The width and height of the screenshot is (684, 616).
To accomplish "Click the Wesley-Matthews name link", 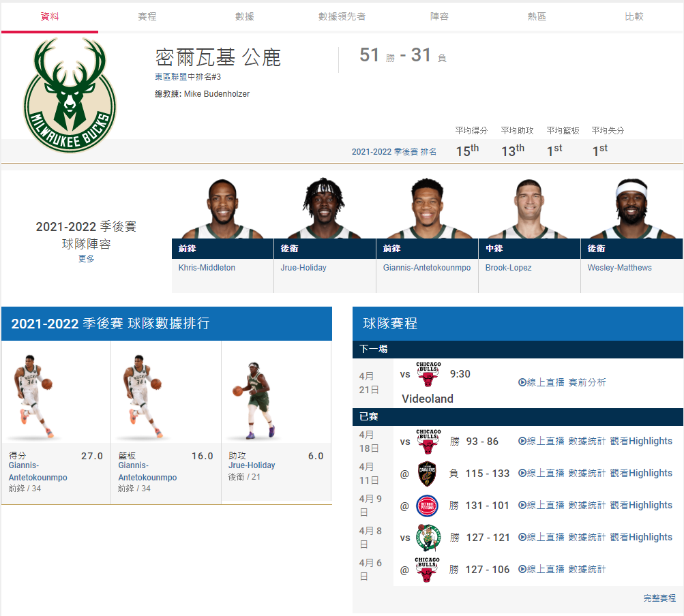I will (x=619, y=268).
